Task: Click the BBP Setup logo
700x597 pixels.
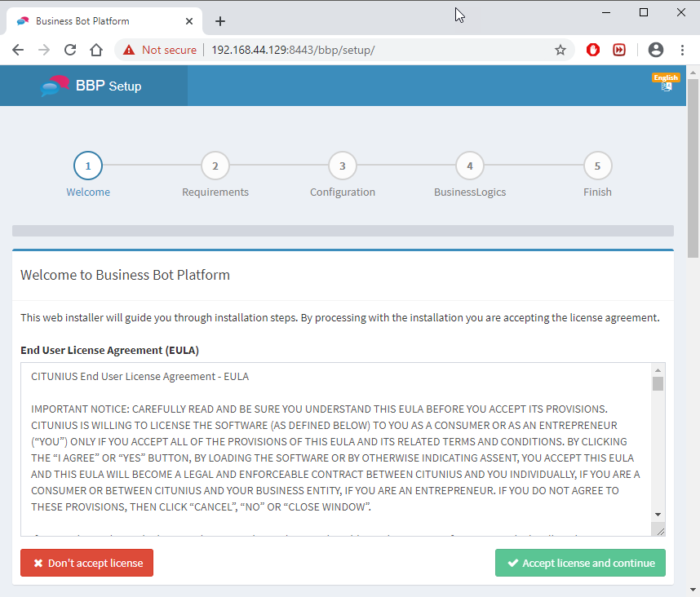Action: point(91,85)
